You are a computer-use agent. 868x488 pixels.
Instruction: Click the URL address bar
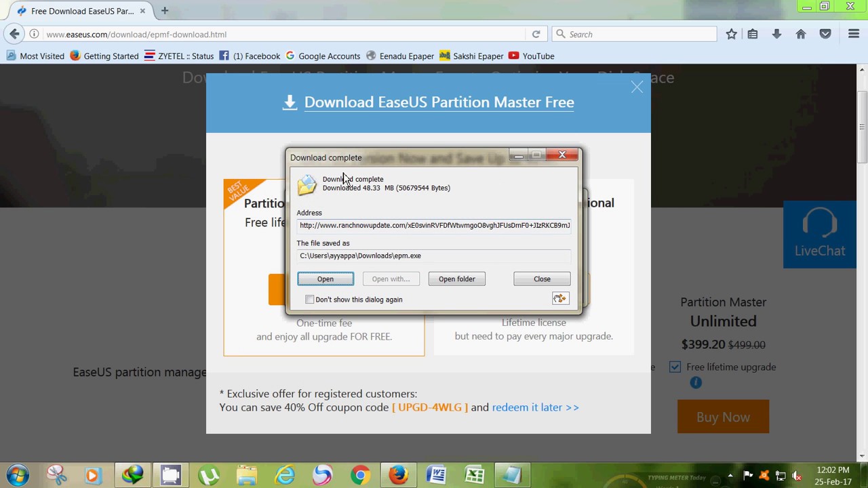point(285,34)
